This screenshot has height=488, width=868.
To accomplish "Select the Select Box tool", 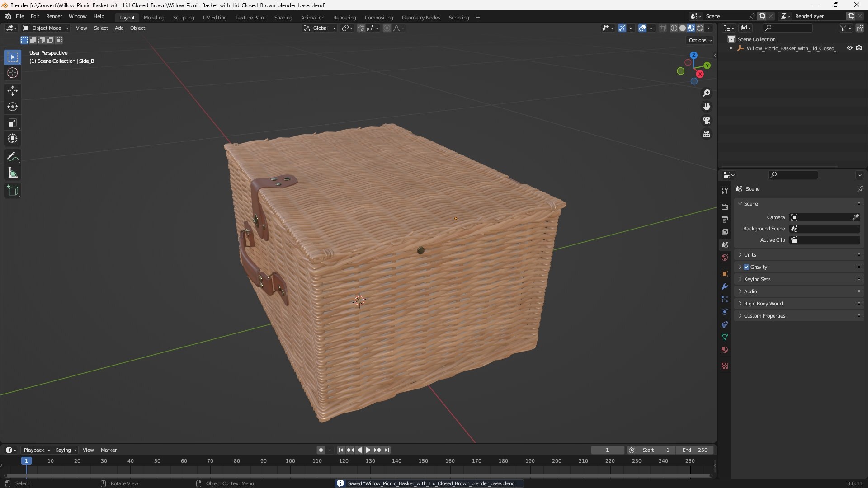I will [13, 57].
